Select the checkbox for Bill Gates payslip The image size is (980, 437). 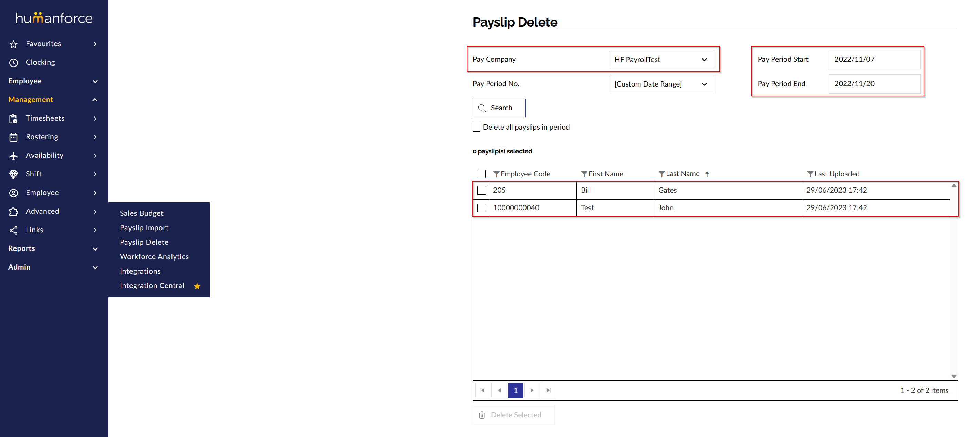[481, 190]
